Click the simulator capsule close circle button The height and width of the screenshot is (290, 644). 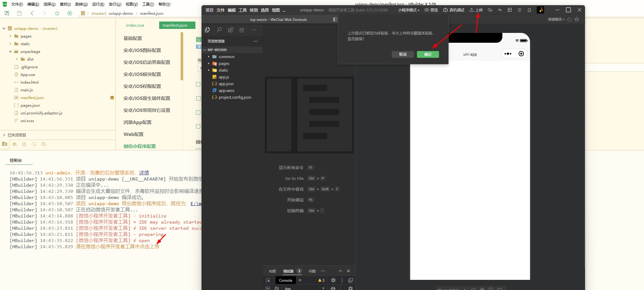521,54
